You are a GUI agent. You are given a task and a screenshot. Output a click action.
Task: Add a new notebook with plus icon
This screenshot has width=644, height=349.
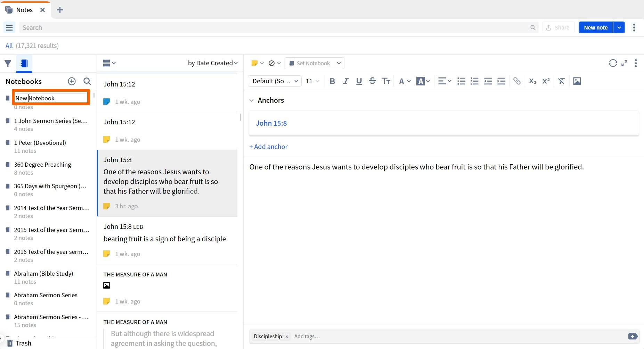click(72, 81)
